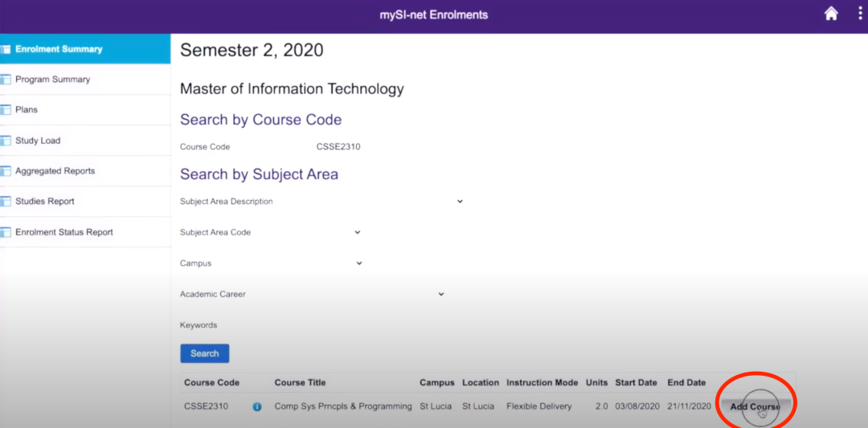Click the Program Summary sidebar icon
Screen dimensions: 868x428
click(6, 79)
